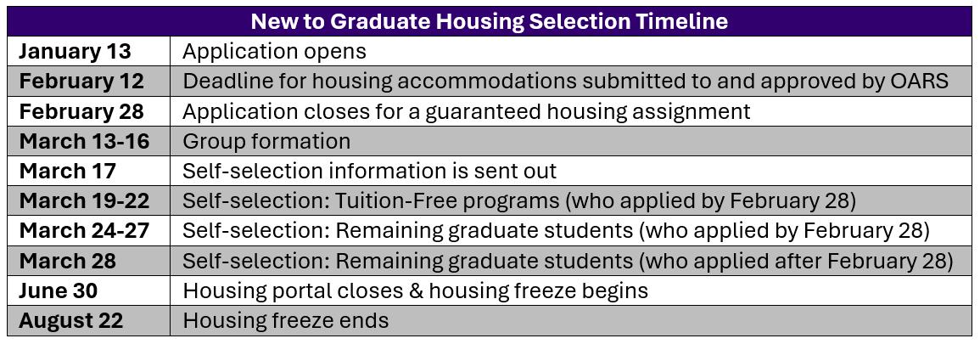This screenshot has width=980, height=344.
Task: Click the table title 'New to Graduate Housing Selection Timeline'
Action: 490,21
